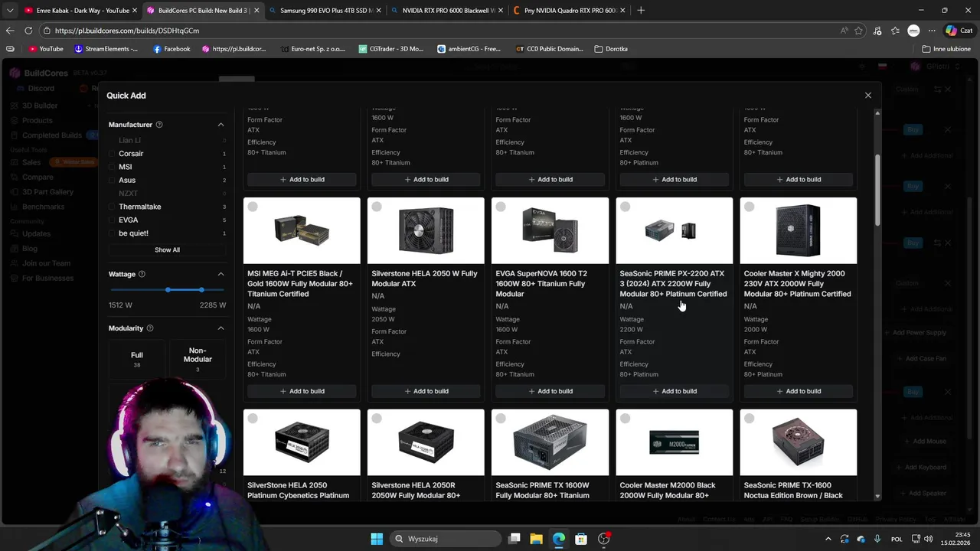Add SeaSonic PRIME PX-2200 to build
Image resolution: width=980 pixels, height=551 pixels.
tap(674, 391)
